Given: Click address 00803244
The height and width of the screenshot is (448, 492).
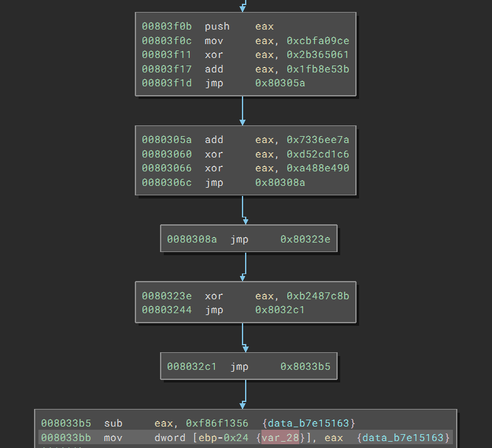Looking at the screenshot, I should tap(166, 310).
